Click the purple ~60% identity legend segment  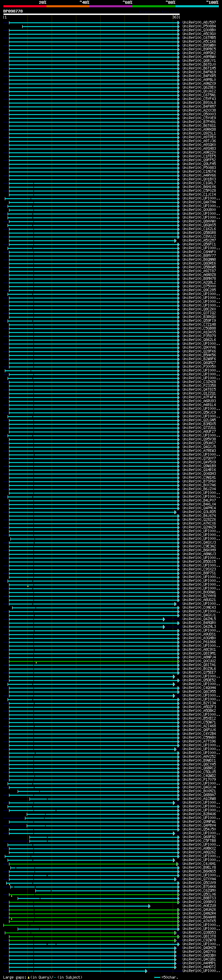[111, 6]
